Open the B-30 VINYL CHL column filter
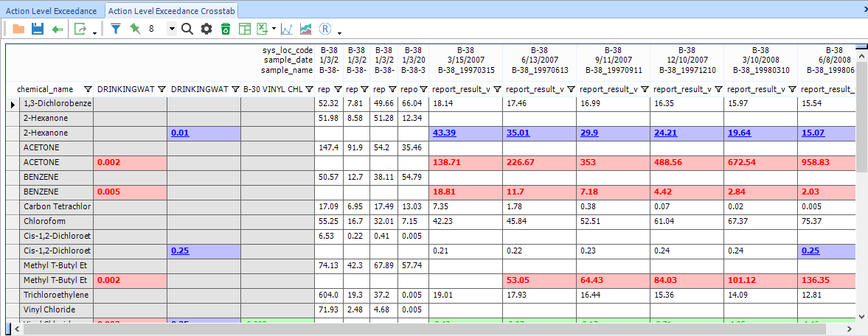Image resolution: width=868 pixels, height=336 pixels. (308, 88)
